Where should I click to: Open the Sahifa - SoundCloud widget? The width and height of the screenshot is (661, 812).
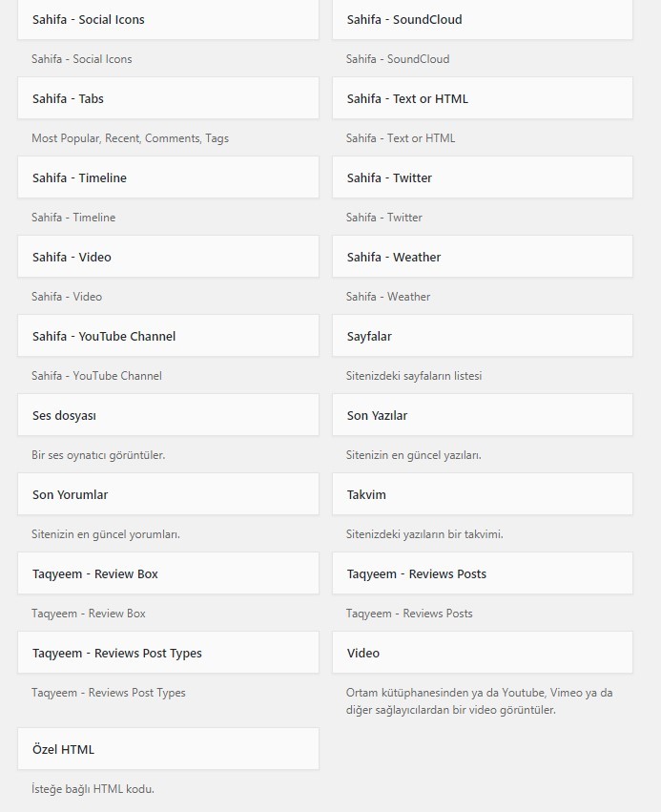(x=483, y=19)
